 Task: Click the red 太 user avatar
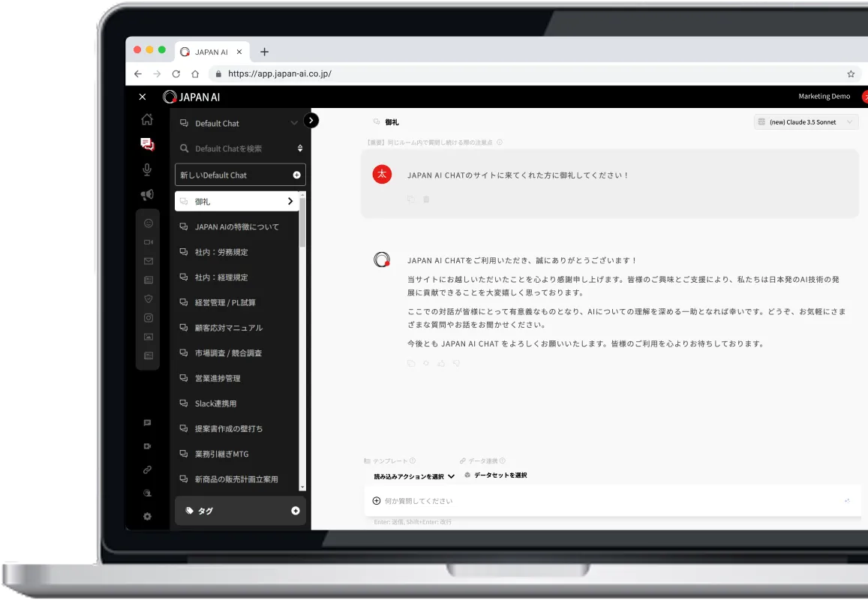(382, 174)
